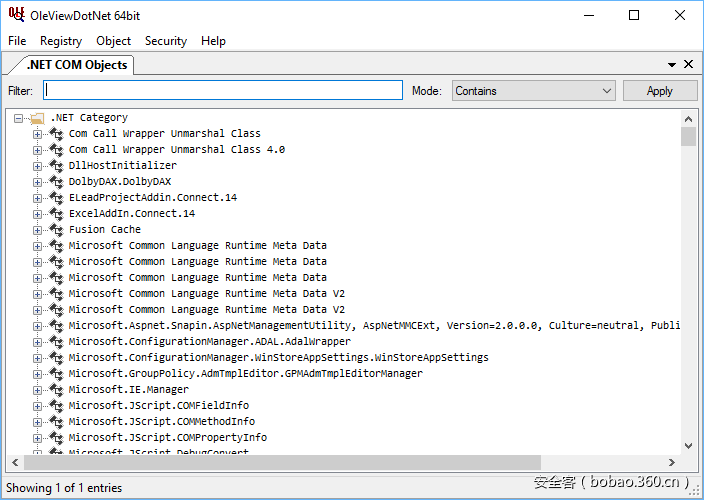The width and height of the screenshot is (704, 500).
Task: Switch to the .NET COM Objects tab
Action: click(76, 65)
